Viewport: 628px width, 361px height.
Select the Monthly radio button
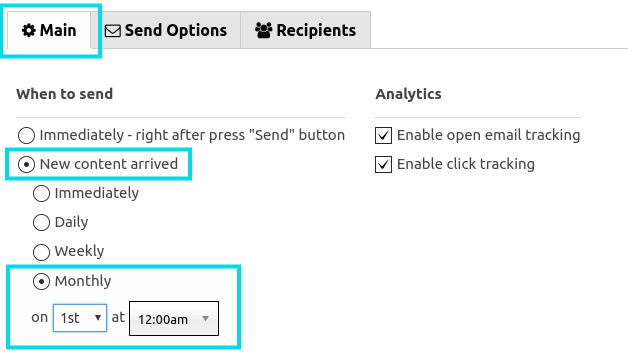click(x=41, y=281)
